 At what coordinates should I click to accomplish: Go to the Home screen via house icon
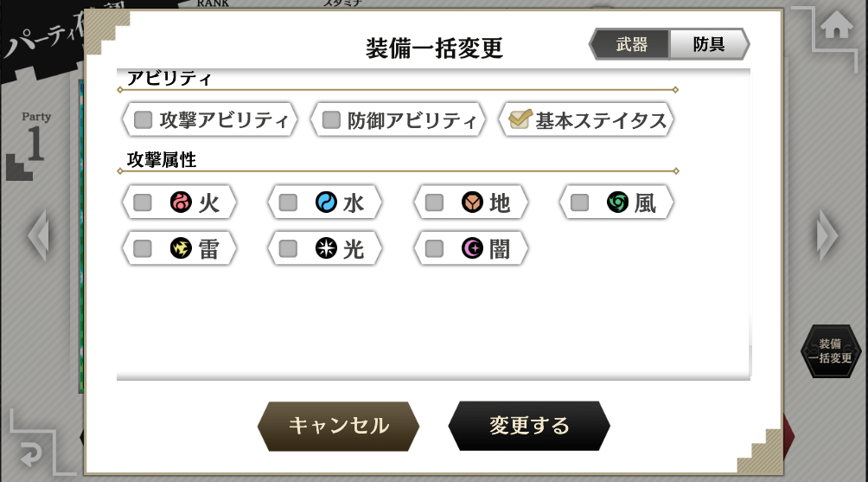pyautogui.click(x=837, y=25)
